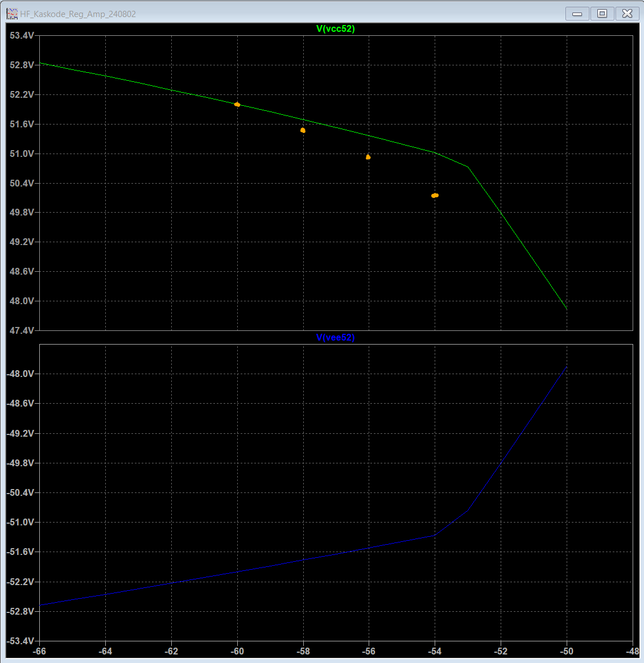Screen dimensions: 644x663
Task: Click the orange marker on the green trace at -60
Action: 237,105
